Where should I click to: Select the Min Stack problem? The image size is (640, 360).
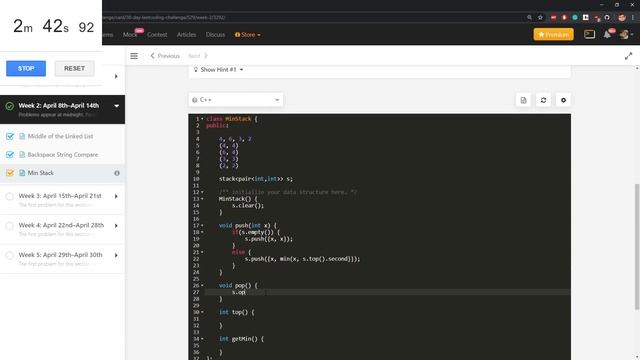click(40, 173)
